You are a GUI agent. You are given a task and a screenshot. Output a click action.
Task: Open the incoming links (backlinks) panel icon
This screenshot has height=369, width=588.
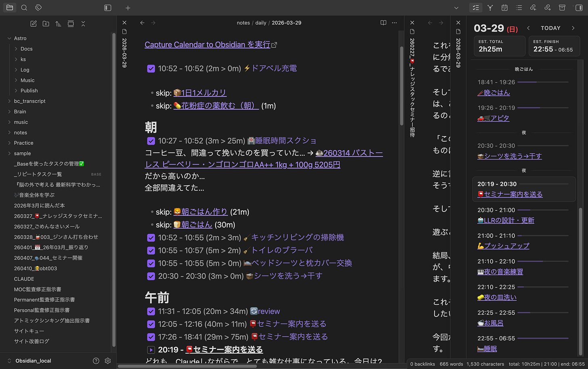pyautogui.click(x=533, y=7)
